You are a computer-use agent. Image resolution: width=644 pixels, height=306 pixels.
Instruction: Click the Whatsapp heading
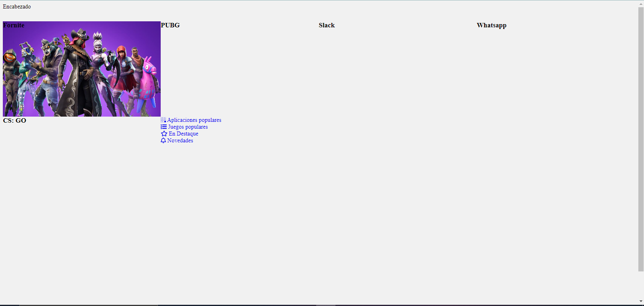pos(491,25)
